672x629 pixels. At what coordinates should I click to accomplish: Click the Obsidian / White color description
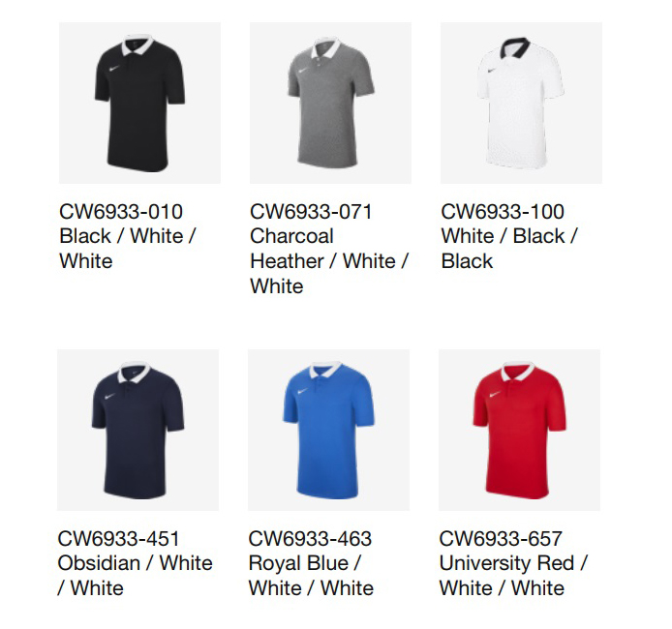click(x=135, y=576)
